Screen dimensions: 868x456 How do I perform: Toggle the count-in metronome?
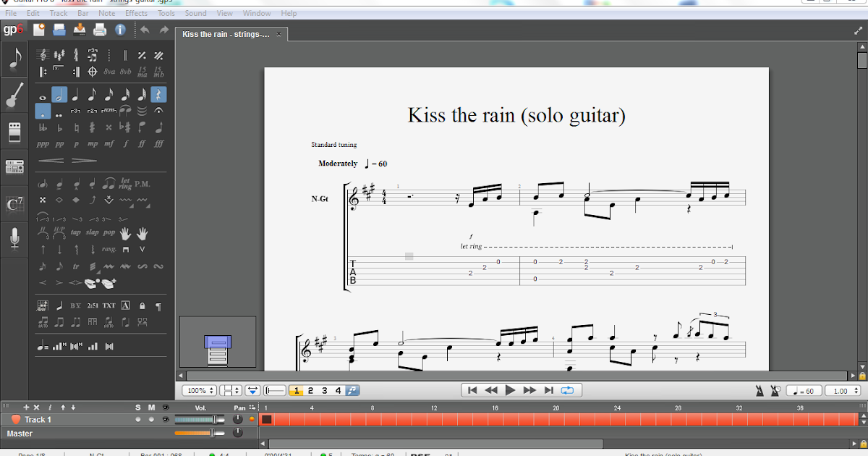(776, 391)
